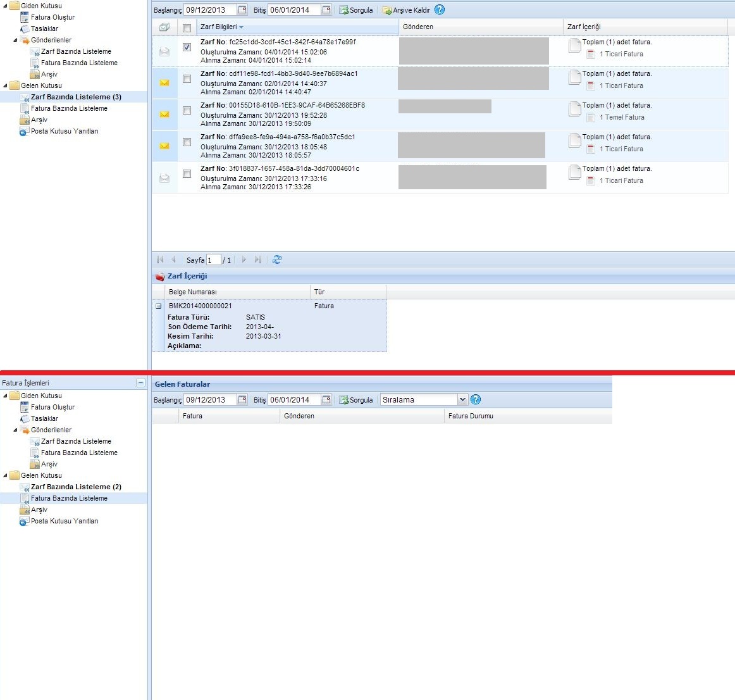Screen dimensions: 735x700
Task: Click the Arşive Kaldır button
Action: click(x=406, y=10)
